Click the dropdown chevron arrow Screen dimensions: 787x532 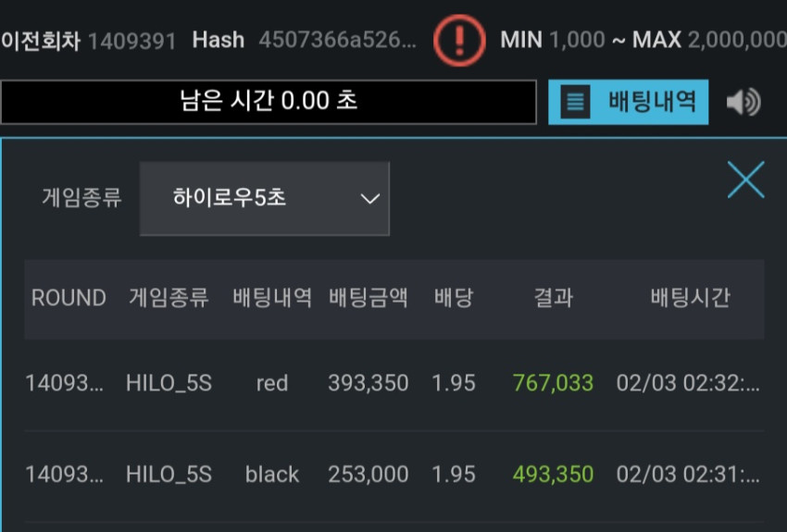(370, 199)
